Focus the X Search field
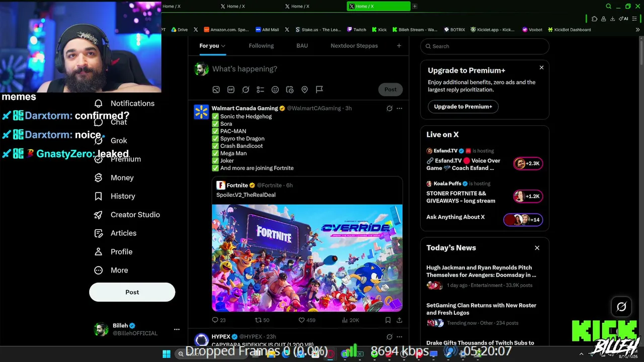The height and width of the screenshot is (362, 644). tap(485, 46)
